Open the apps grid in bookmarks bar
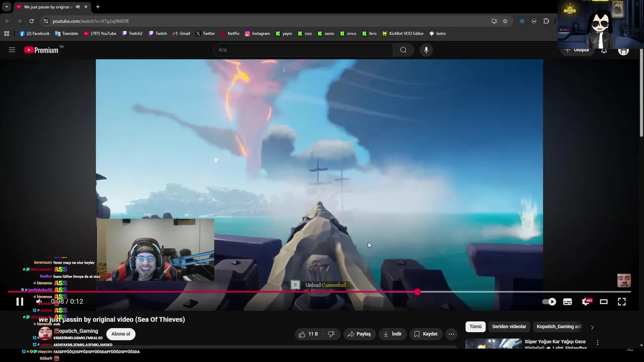The width and height of the screenshot is (644, 362). tap(7, 34)
